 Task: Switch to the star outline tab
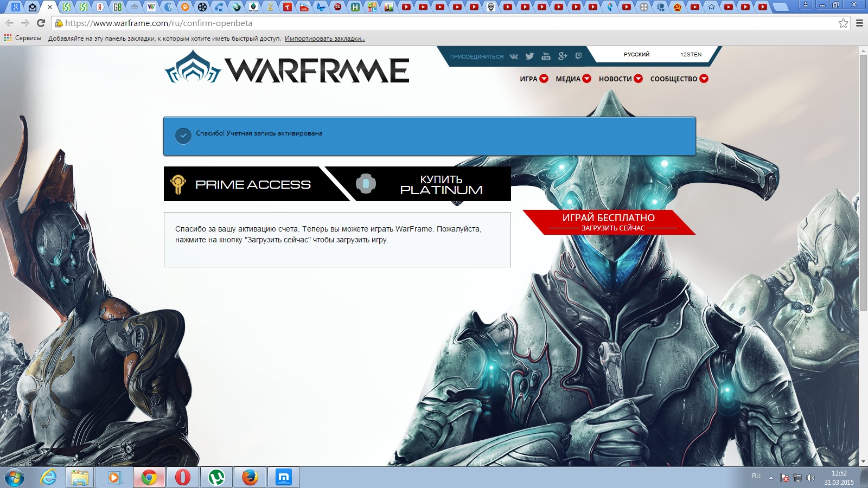(711, 7)
